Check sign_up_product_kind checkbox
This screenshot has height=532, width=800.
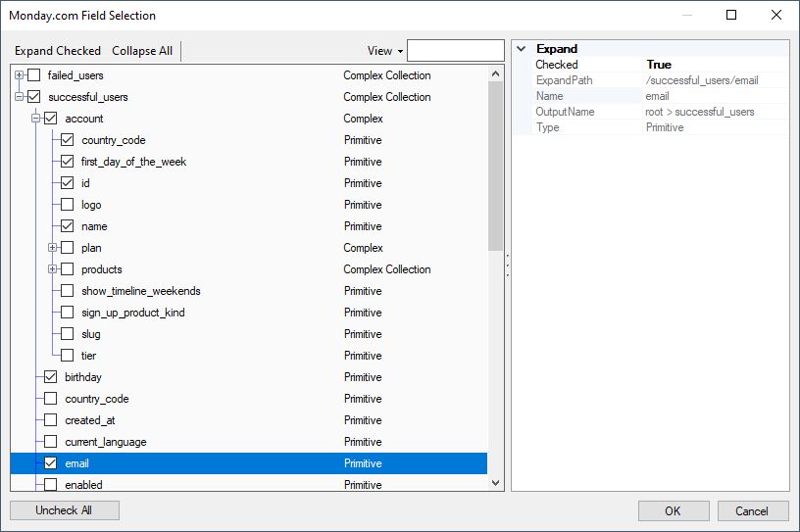click(x=67, y=313)
